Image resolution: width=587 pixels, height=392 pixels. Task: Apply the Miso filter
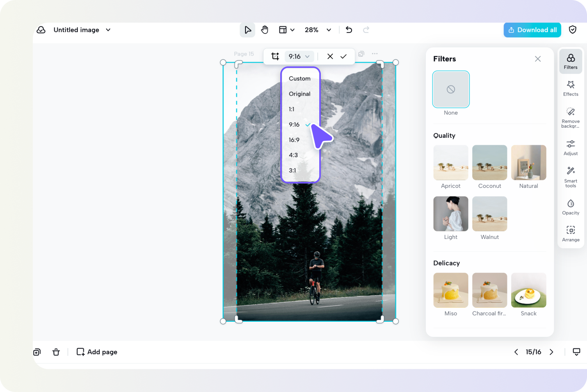451,290
